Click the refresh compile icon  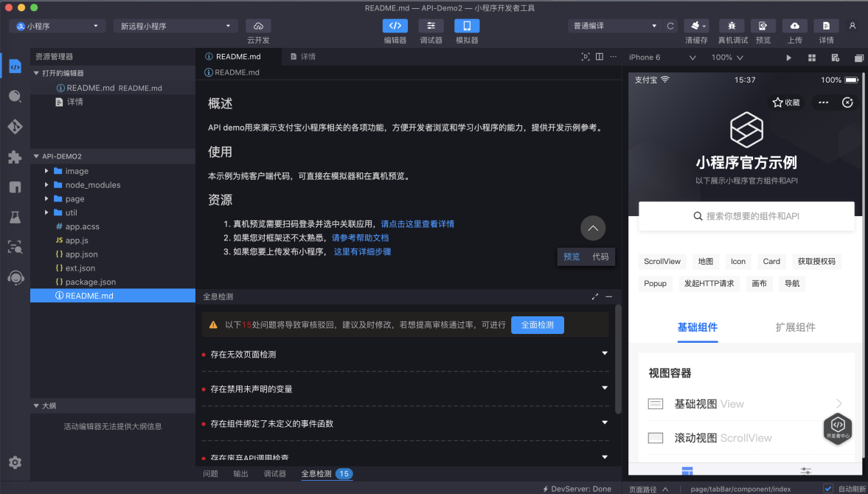(x=670, y=26)
